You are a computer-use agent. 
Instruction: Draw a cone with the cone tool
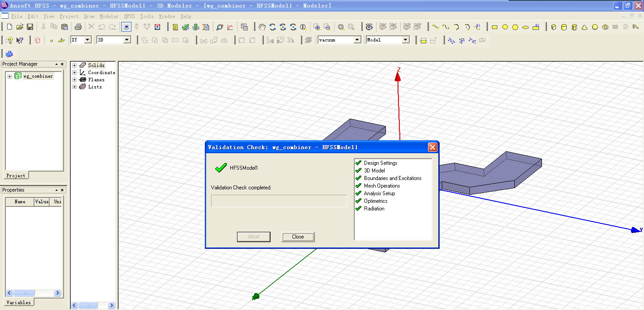point(585,27)
